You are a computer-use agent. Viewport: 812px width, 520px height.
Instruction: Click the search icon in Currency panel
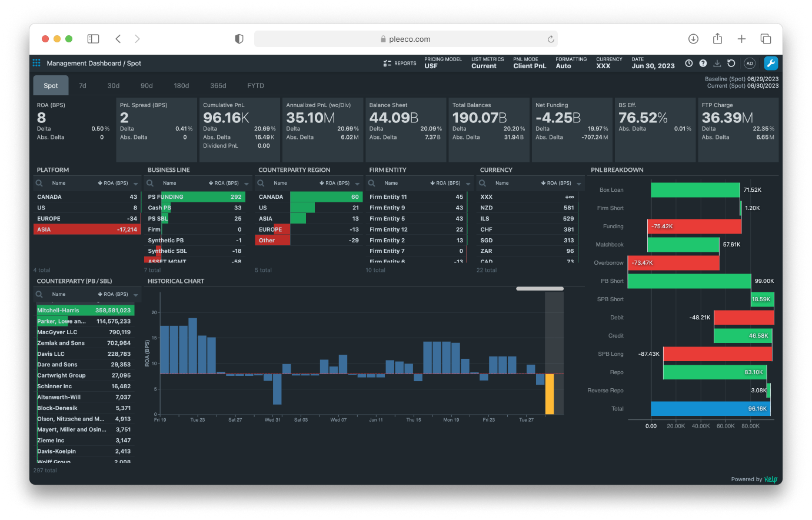point(482,183)
